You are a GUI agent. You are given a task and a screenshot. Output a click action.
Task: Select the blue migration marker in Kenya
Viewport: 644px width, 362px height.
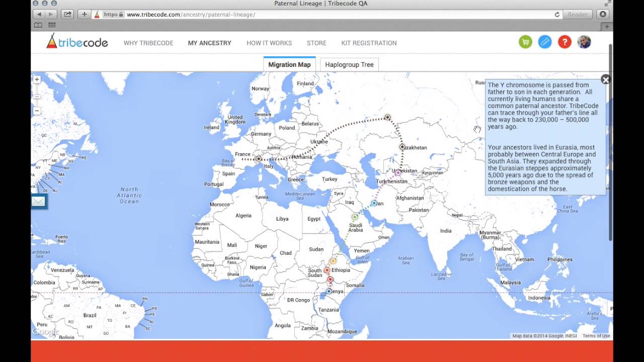click(x=329, y=291)
